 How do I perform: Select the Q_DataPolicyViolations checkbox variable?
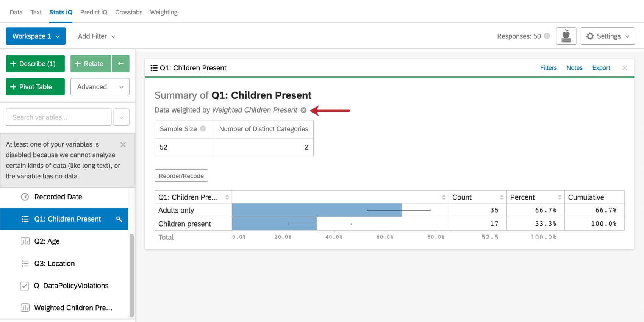coord(71,286)
